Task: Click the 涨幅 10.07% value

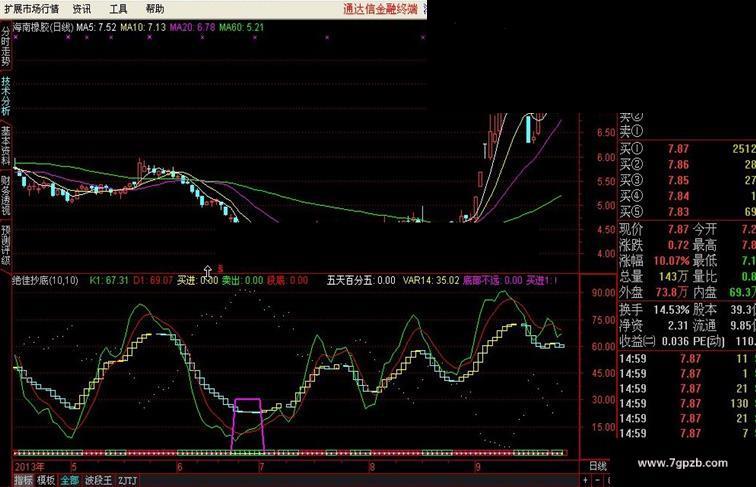Action: pos(671,261)
